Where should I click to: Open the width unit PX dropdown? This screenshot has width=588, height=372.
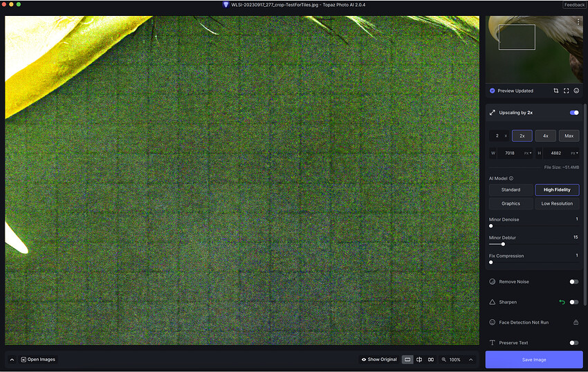pyautogui.click(x=528, y=153)
